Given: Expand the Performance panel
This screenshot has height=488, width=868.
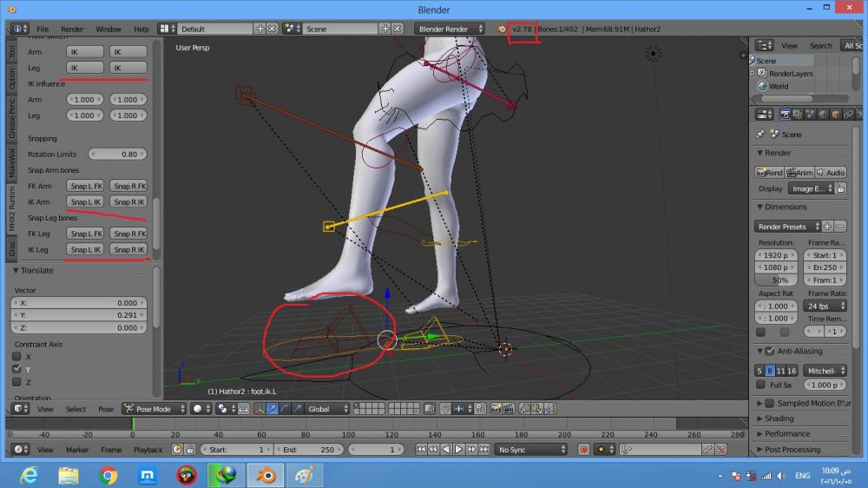Looking at the screenshot, I should coord(787,434).
